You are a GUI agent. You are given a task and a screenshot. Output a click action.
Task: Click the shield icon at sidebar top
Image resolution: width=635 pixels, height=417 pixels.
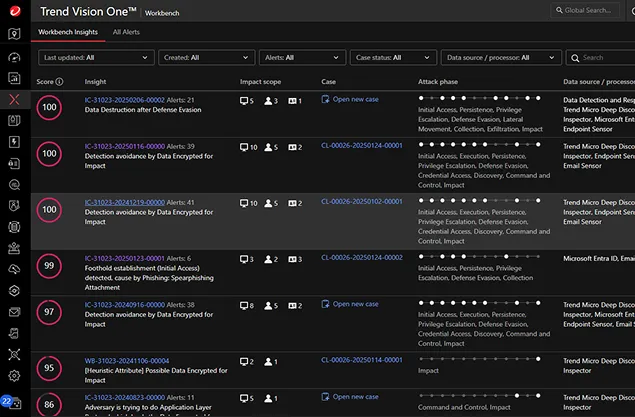point(14,34)
